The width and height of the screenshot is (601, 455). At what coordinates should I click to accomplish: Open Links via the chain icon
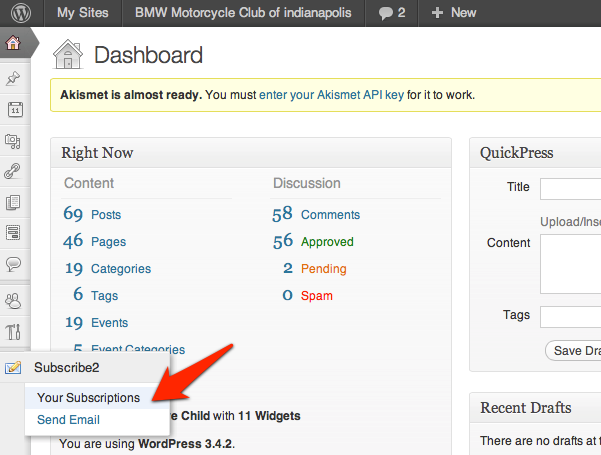point(12,171)
